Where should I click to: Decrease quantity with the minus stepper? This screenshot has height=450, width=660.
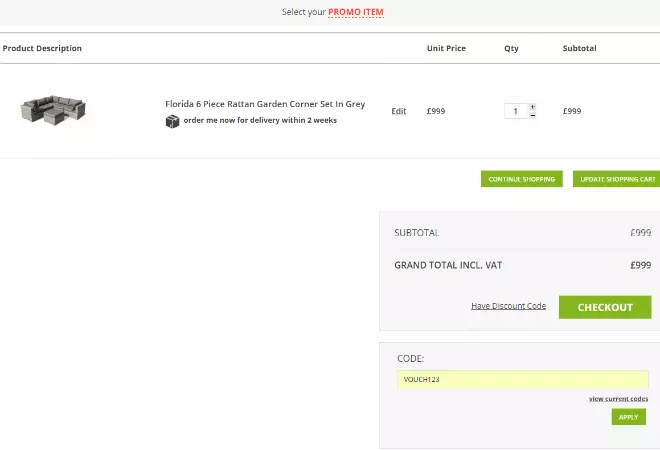532,115
